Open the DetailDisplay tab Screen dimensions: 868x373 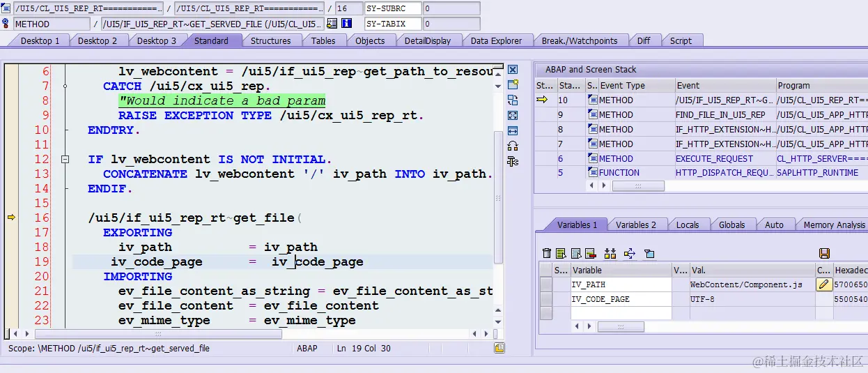point(428,40)
